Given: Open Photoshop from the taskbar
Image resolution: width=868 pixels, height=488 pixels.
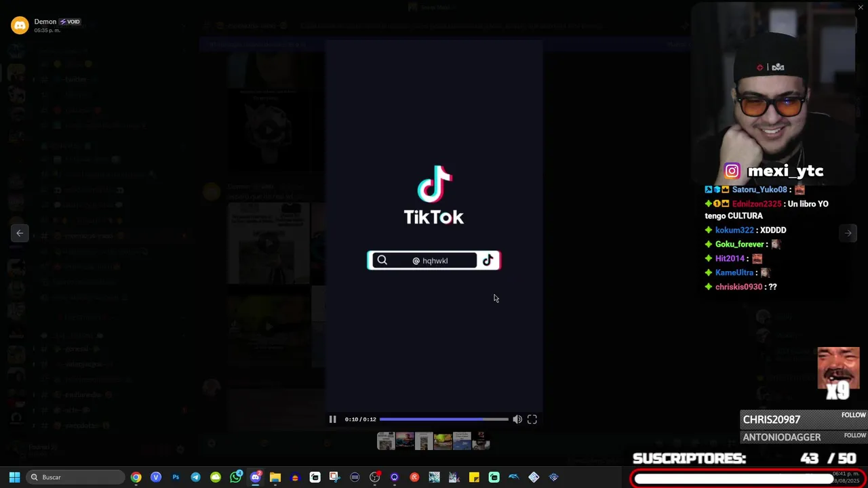Looking at the screenshot, I should [x=176, y=477].
